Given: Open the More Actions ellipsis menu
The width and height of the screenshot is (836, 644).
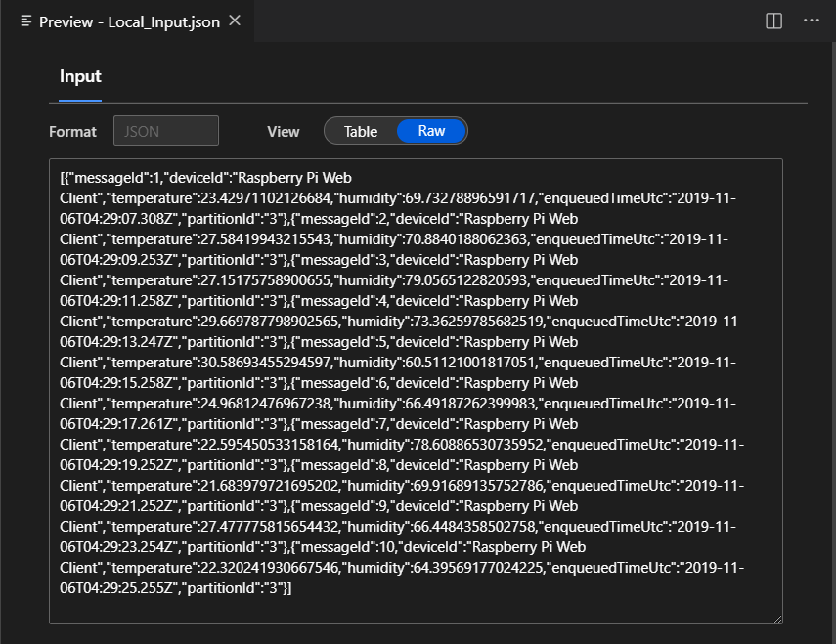Looking at the screenshot, I should click(811, 21).
